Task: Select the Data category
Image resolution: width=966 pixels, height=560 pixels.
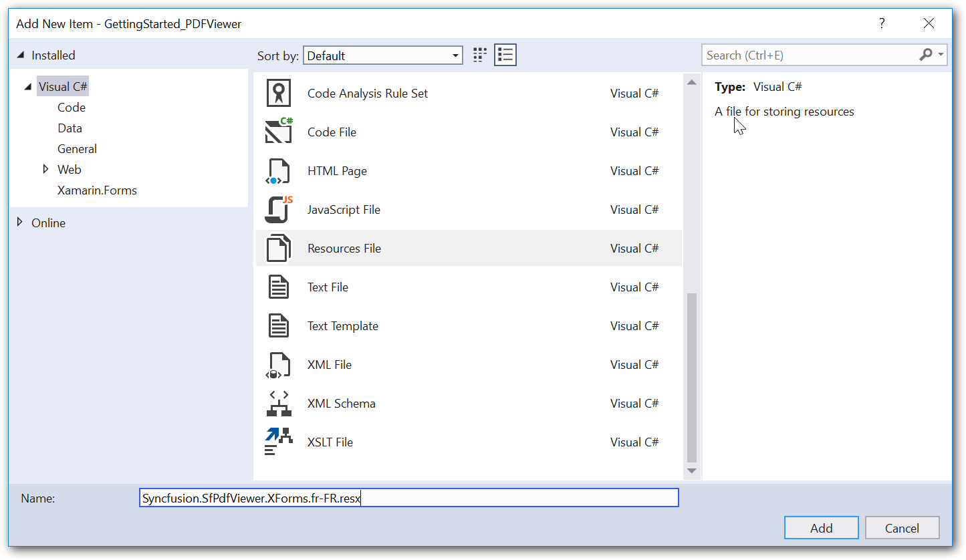Action: pyautogui.click(x=70, y=128)
